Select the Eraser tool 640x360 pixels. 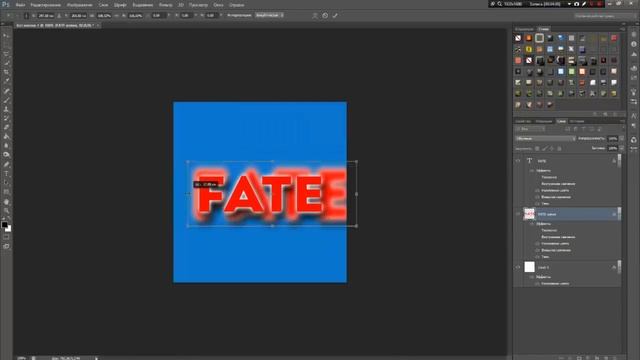coord(6,127)
